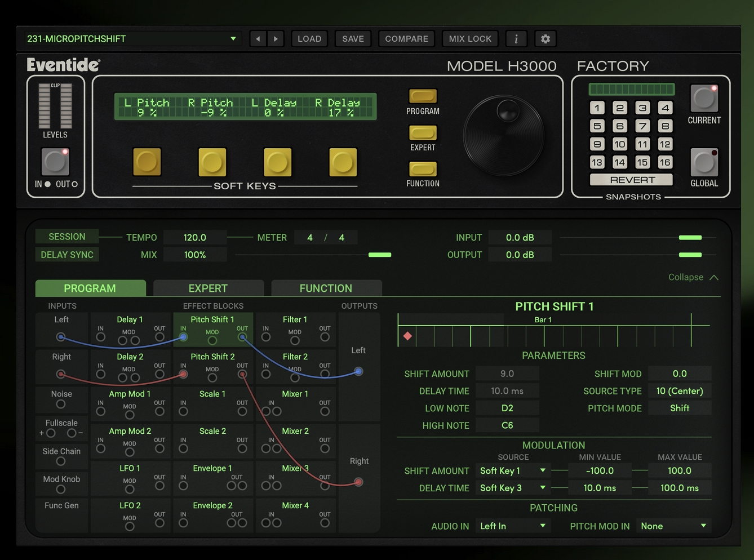Click the yellow PROGRAM hardware button

click(423, 96)
